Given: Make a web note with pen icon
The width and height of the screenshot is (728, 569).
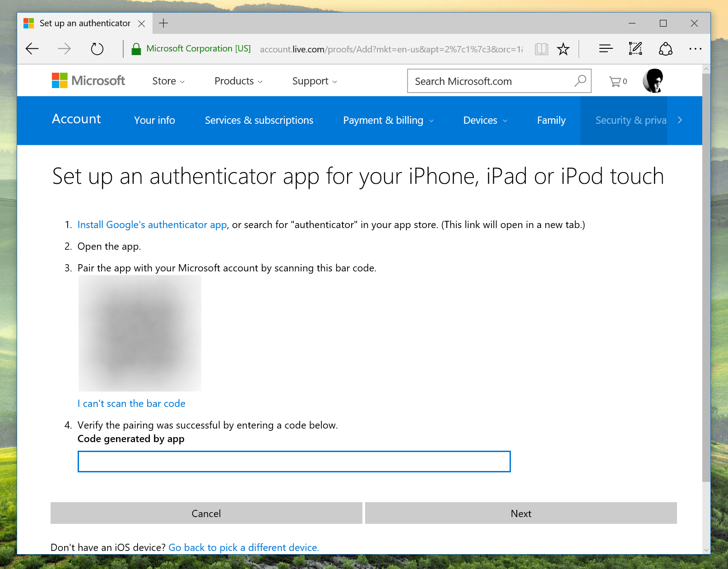Looking at the screenshot, I should pyautogui.click(x=635, y=48).
